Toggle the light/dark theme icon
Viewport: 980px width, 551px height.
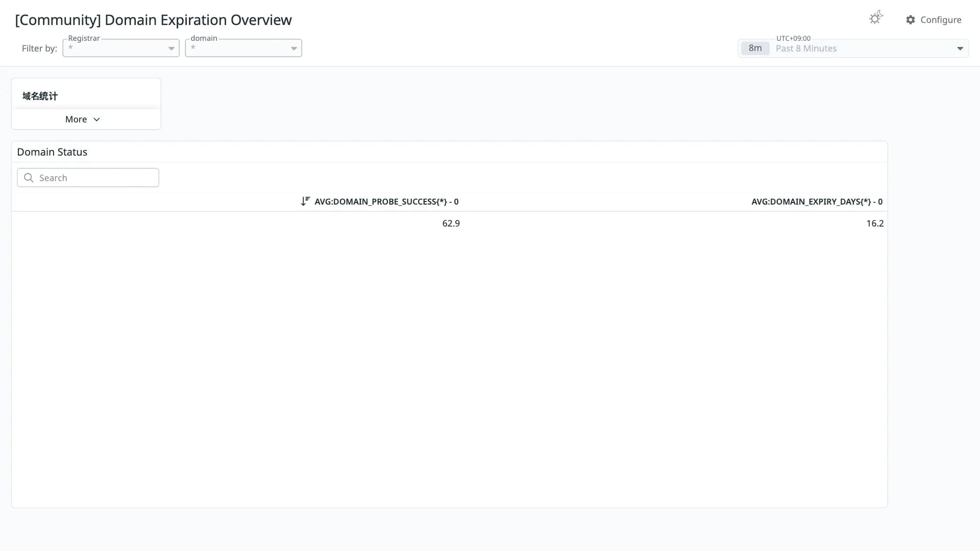click(876, 18)
